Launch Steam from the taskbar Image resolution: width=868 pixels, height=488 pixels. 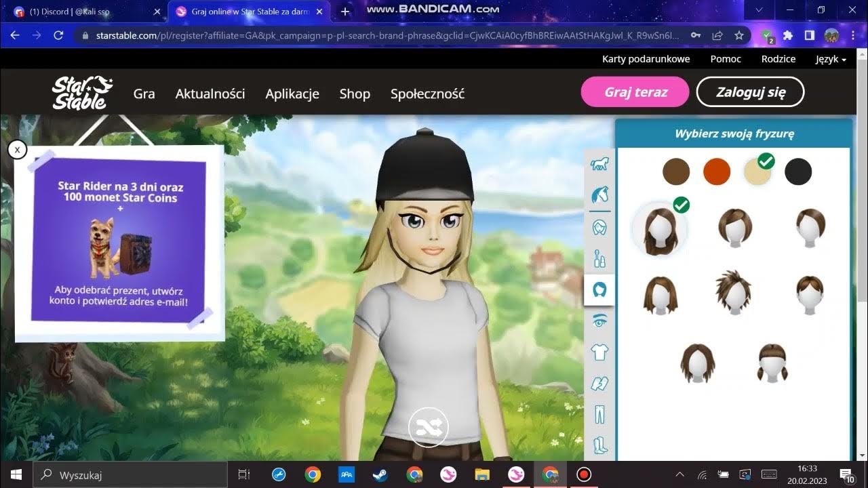380,474
